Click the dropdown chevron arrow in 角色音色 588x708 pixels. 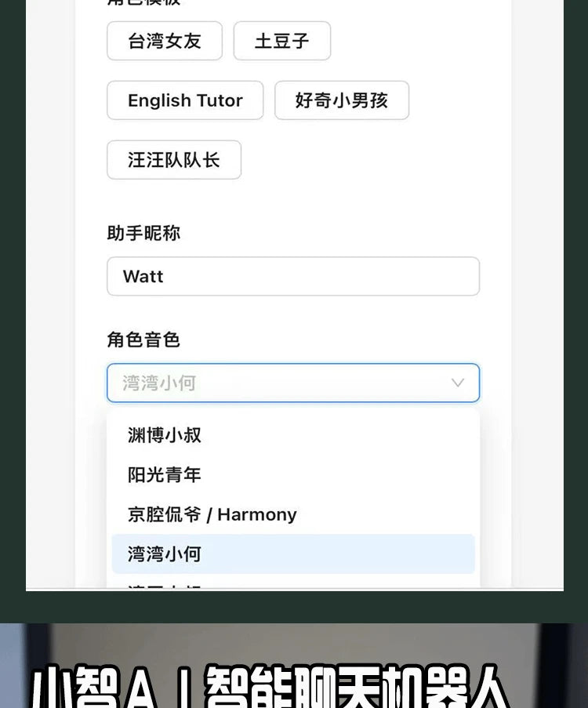coord(457,383)
